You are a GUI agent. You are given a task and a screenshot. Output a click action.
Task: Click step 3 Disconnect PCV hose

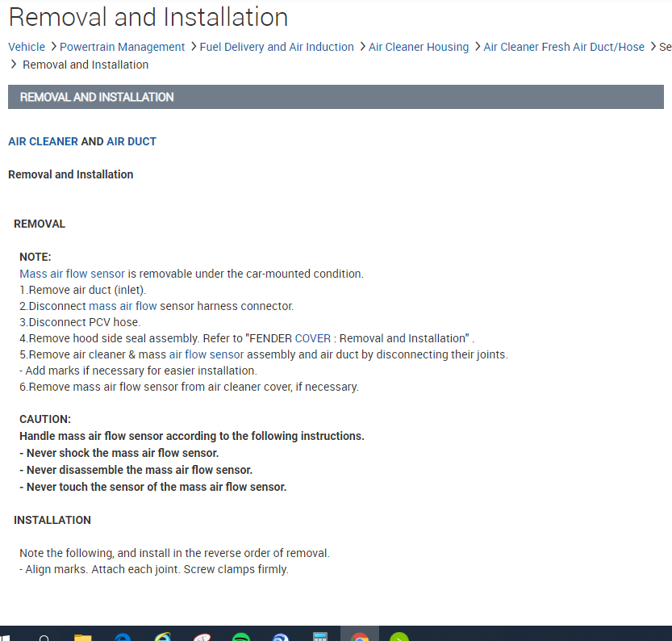click(80, 322)
